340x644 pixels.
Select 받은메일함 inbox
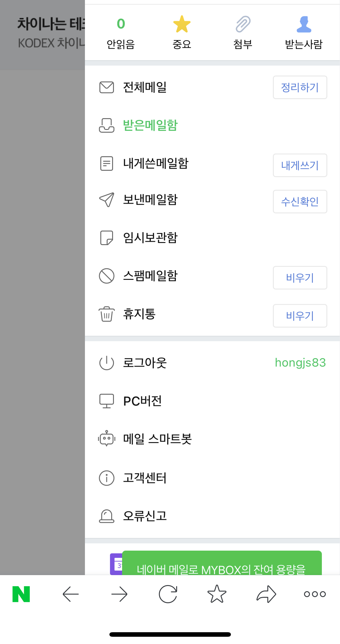(x=150, y=125)
